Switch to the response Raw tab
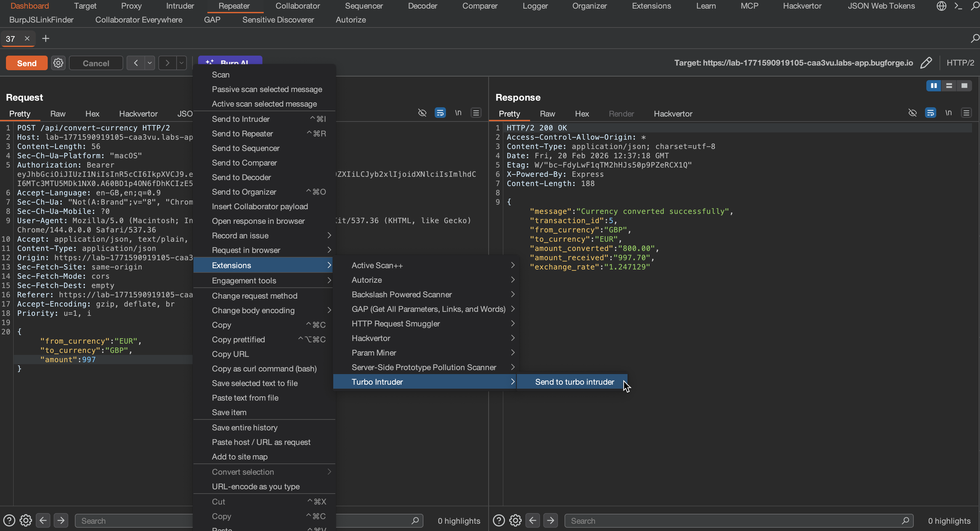Image resolution: width=980 pixels, height=531 pixels. [547, 114]
